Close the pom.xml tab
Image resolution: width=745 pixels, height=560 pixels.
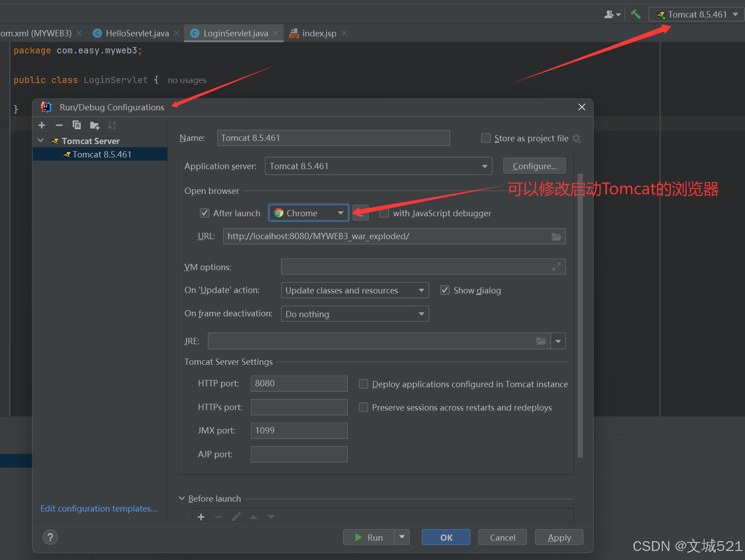tap(79, 33)
